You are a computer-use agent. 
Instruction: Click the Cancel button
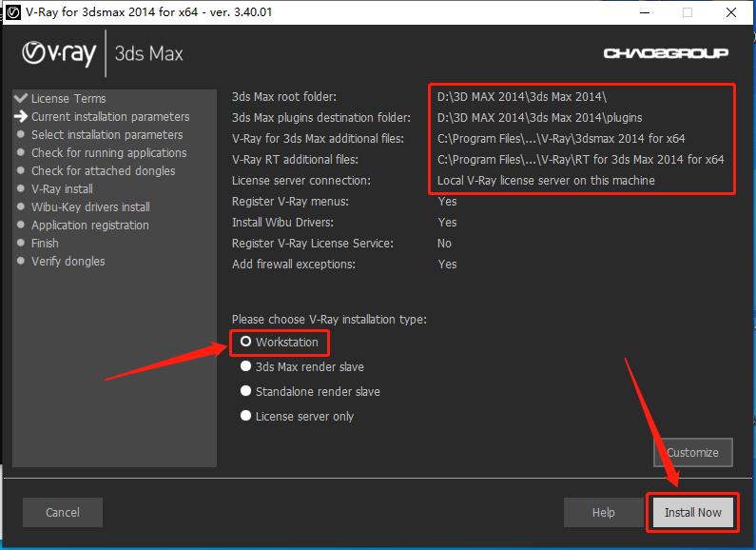[63, 512]
